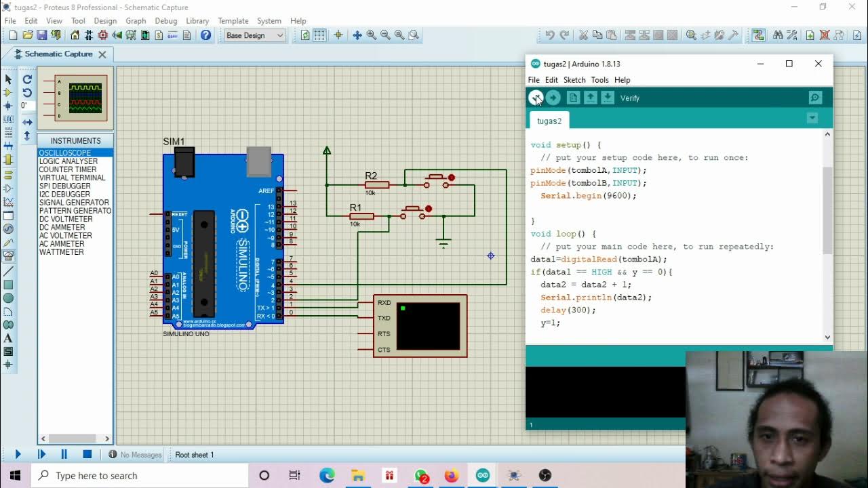The height and width of the screenshot is (488, 868).
Task: Open Firefox from the taskbar
Action: point(452,476)
